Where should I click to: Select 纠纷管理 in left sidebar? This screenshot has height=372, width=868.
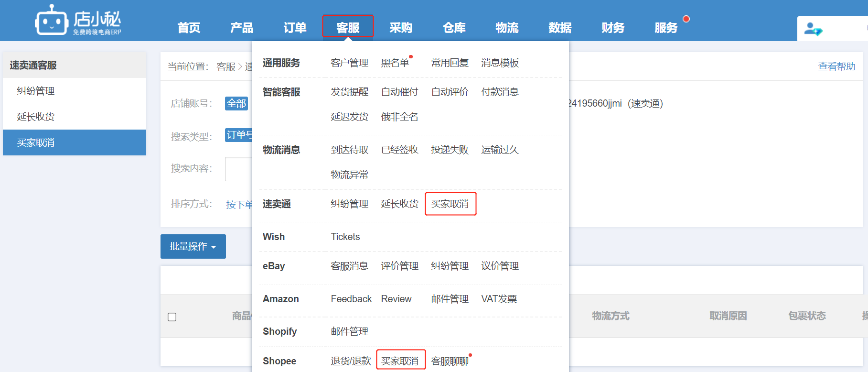point(75,91)
